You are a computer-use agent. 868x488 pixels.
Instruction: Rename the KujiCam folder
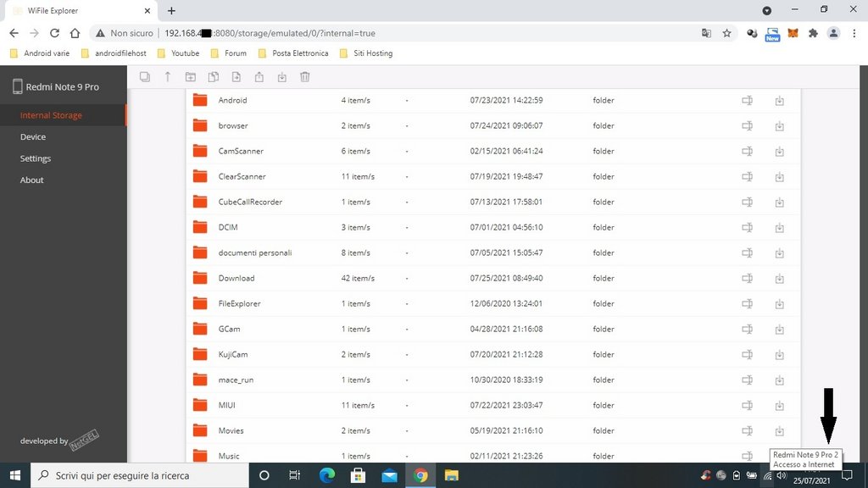748,355
